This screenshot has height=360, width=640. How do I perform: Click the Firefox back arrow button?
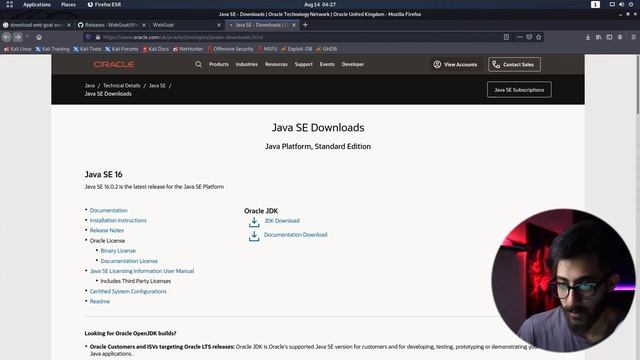(7, 37)
